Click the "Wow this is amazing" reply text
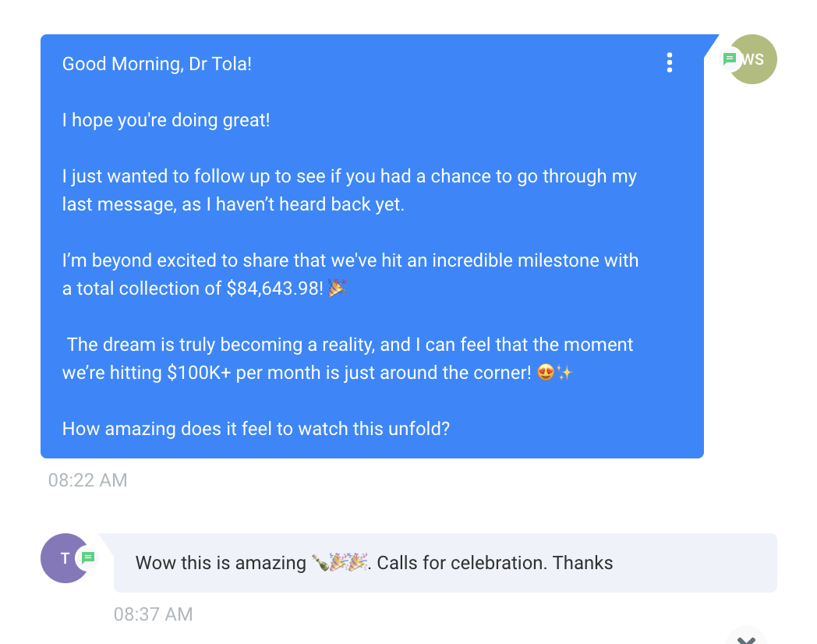Viewport: 817px width, 644px height. (221, 563)
